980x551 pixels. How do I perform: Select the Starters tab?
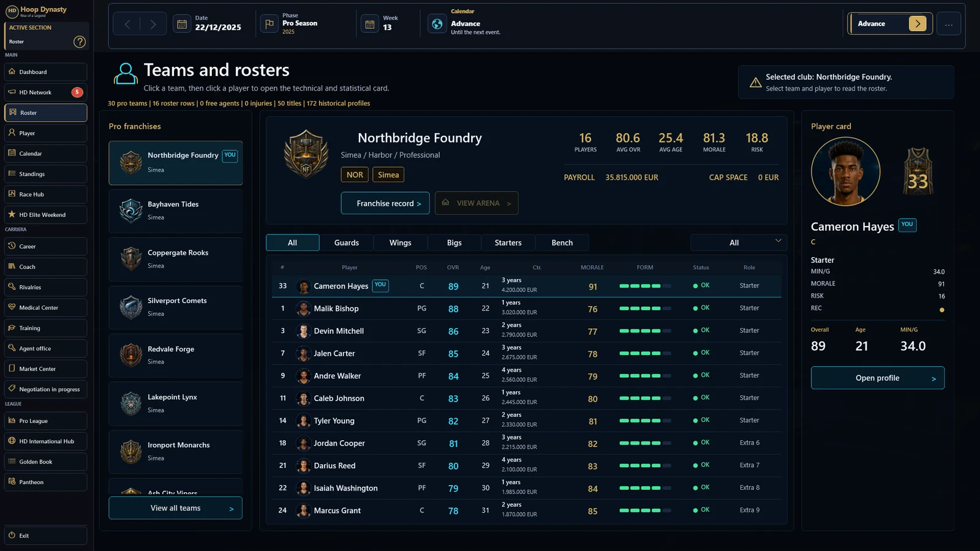508,242
